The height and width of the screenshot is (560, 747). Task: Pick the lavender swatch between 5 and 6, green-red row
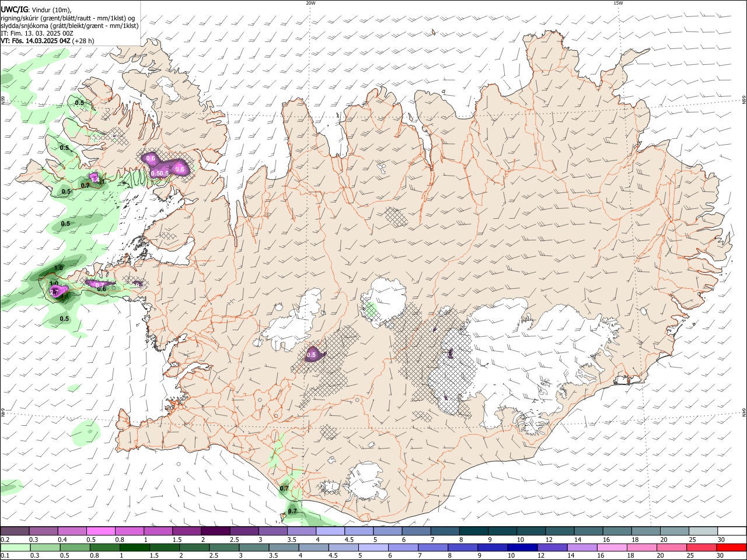coord(372,547)
